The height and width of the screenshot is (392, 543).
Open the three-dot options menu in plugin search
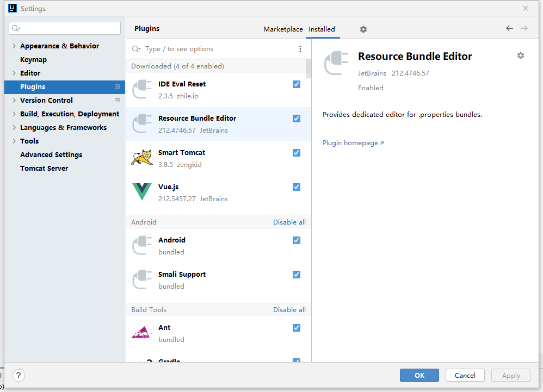click(x=300, y=49)
